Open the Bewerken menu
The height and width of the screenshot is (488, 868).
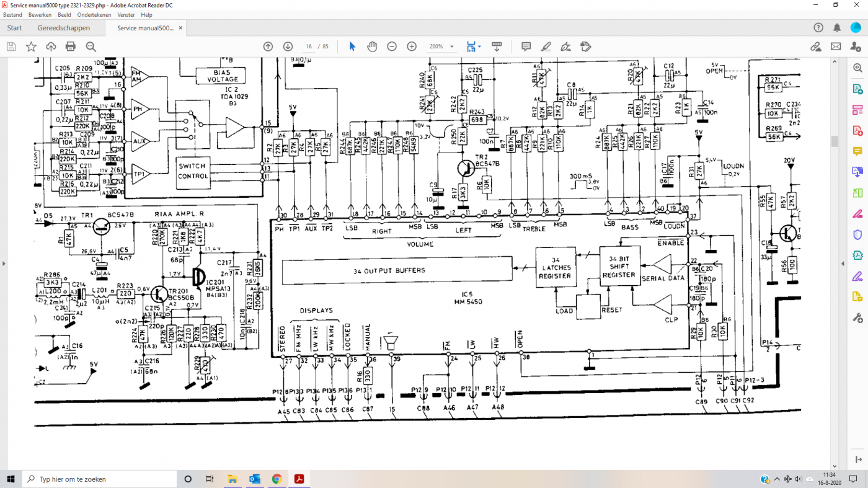40,14
